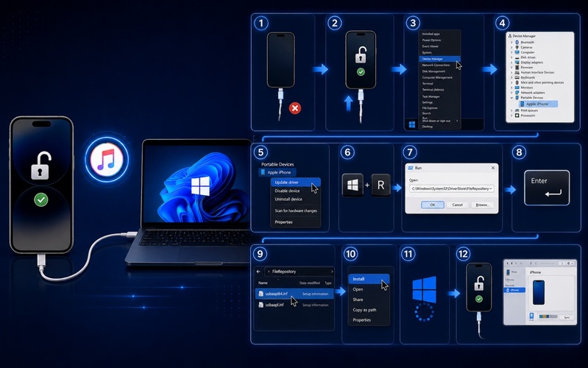Expand the Shut down or sign out submenu arrow
This screenshot has width=588, height=368.
click(457, 121)
